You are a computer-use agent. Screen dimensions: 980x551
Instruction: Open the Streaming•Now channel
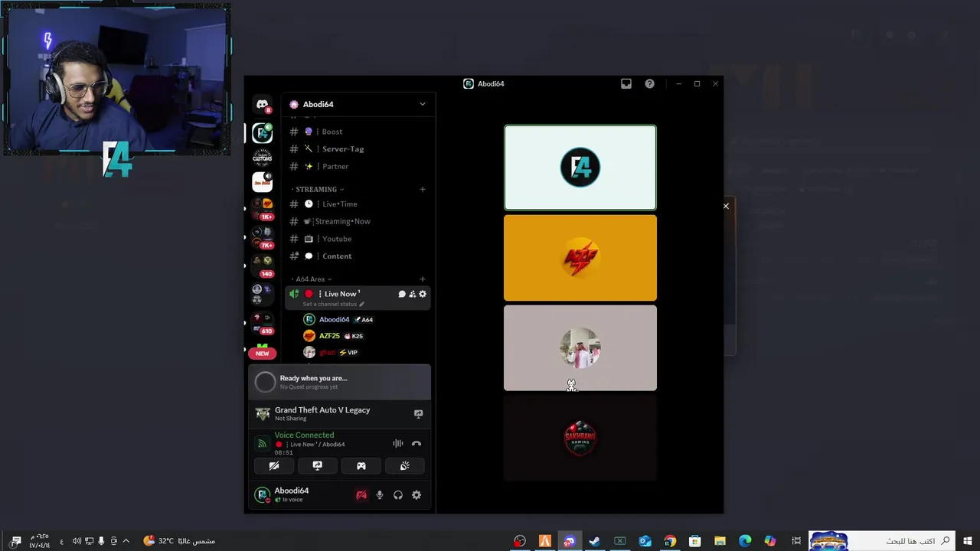[357, 221]
